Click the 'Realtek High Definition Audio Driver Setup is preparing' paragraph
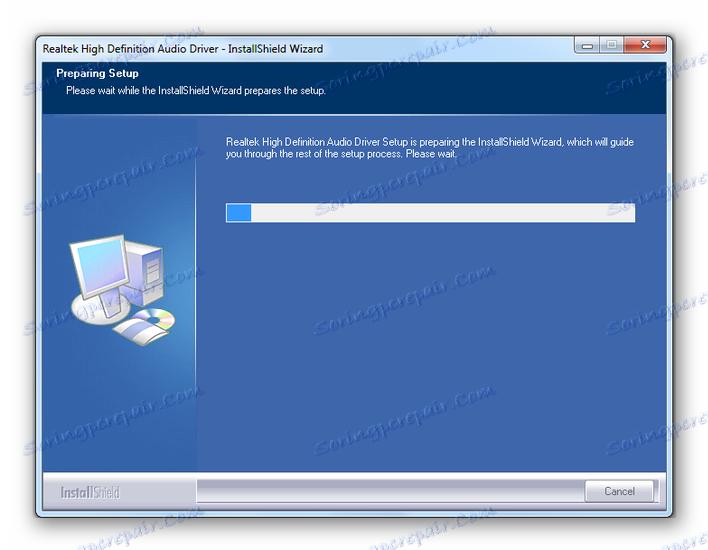Image resolution: width=708 pixels, height=550 pixels. (x=429, y=148)
